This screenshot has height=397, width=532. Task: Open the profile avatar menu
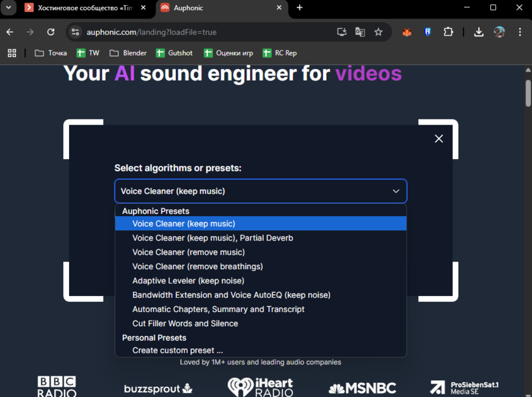click(x=499, y=32)
